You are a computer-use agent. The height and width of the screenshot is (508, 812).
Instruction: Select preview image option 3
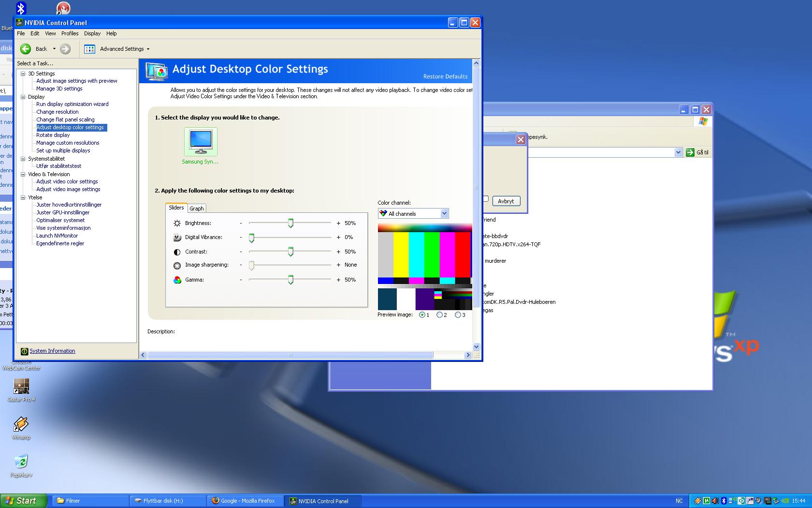pos(458,315)
